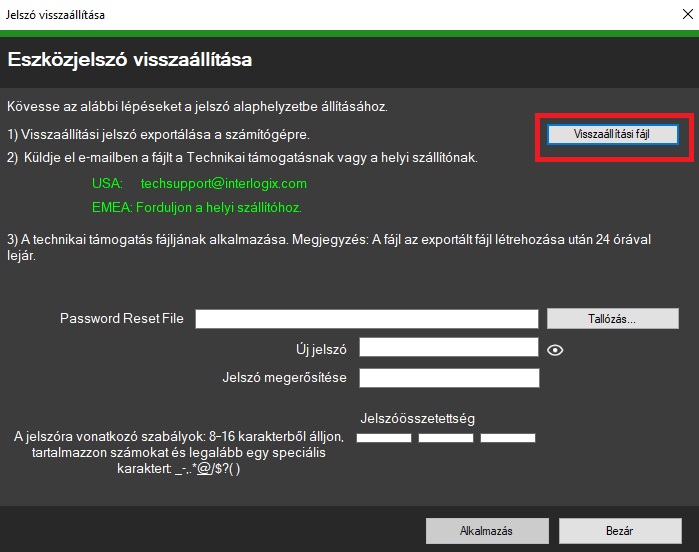Focus the Password Reset File path field
Image resolution: width=699 pixels, height=552 pixels.
pyautogui.click(x=367, y=319)
